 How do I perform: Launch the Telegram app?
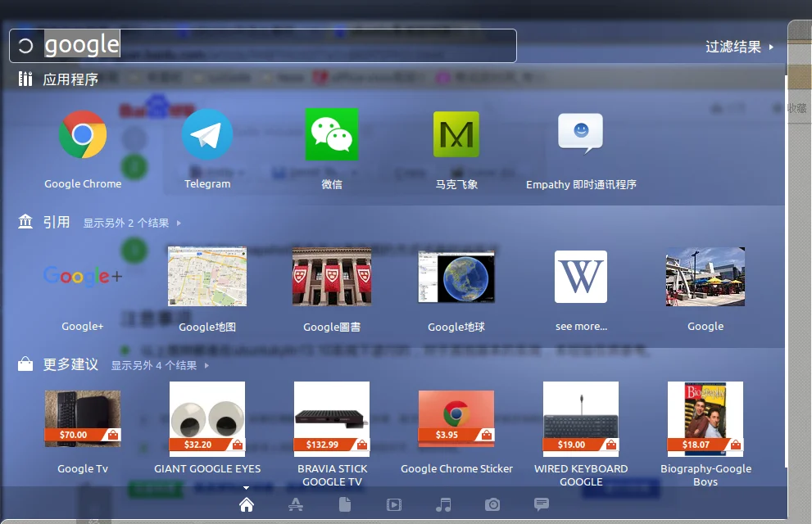(x=207, y=134)
